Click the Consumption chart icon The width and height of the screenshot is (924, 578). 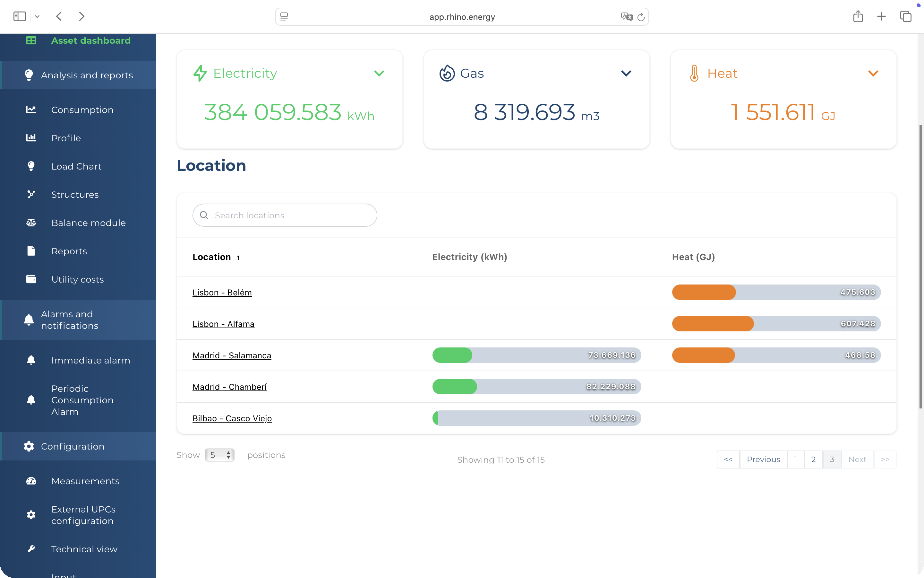pyautogui.click(x=31, y=110)
